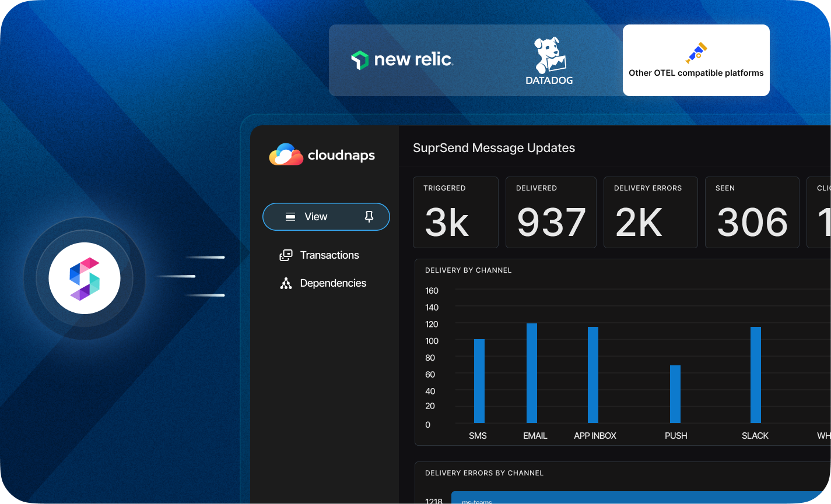Screen dimensions: 831x504
Task: Click the cloudnaps cloud logo
Action: (286, 154)
